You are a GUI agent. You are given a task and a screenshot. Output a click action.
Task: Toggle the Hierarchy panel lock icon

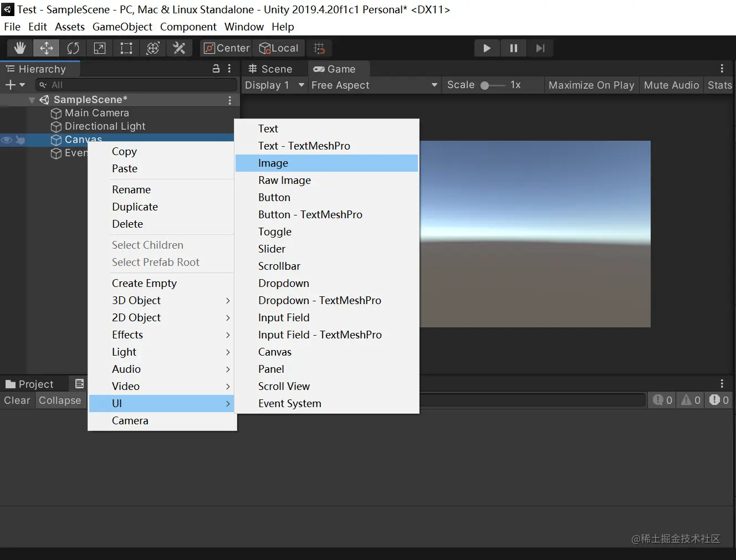(216, 69)
